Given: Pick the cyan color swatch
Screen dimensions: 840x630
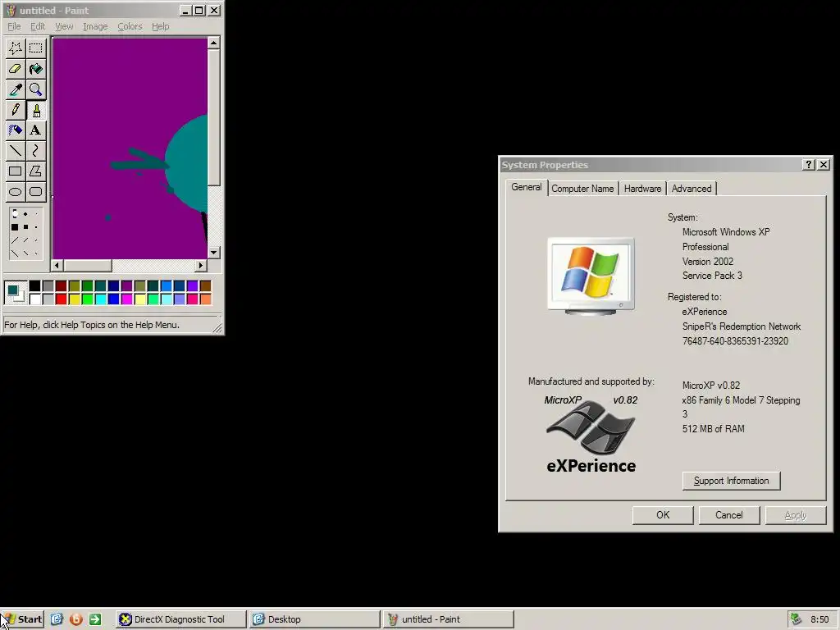Looking at the screenshot, I should click(x=101, y=299).
